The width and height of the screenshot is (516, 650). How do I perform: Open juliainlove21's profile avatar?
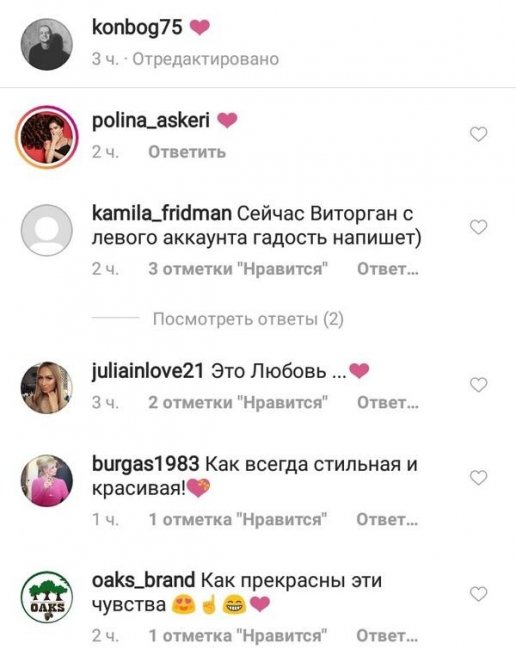pos(47,388)
